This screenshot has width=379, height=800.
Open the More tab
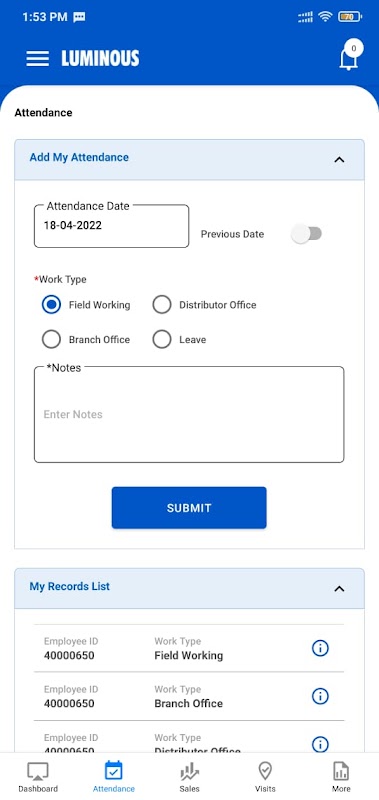pyautogui.click(x=341, y=776)
